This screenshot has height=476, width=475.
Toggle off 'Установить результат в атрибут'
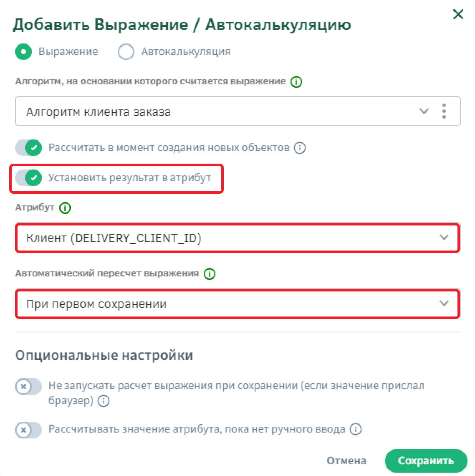click(x=28, y=178)
